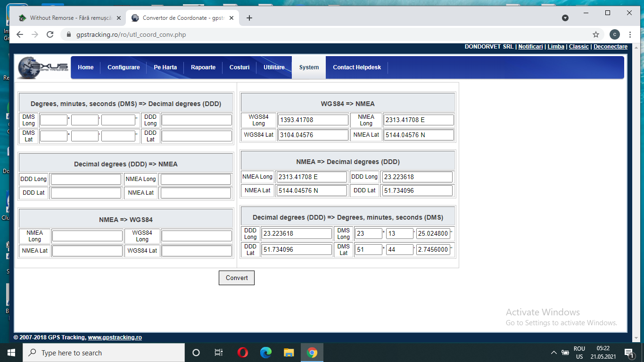This screenshot has width=644, height=362.
Task: Open the Configurare menu
Action: (x=124, y=67)
